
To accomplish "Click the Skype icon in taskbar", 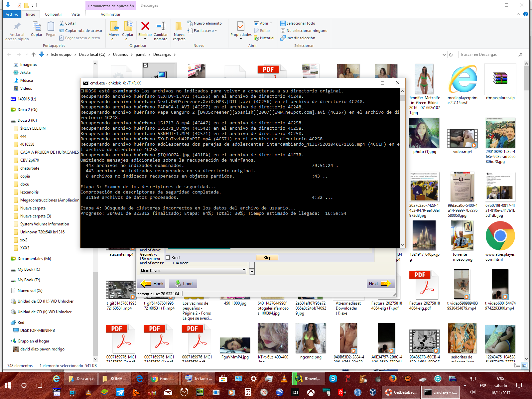I will pyautogui.click(x=333, y=378).
